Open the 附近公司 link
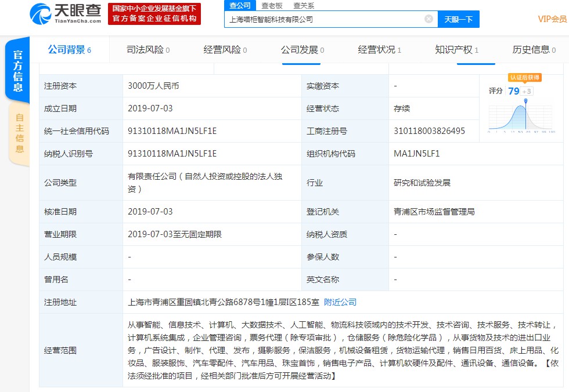 point(340,302)
